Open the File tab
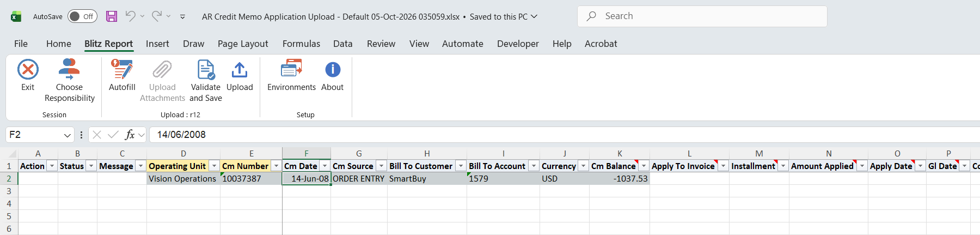980x235 pixels. [21, 44]
